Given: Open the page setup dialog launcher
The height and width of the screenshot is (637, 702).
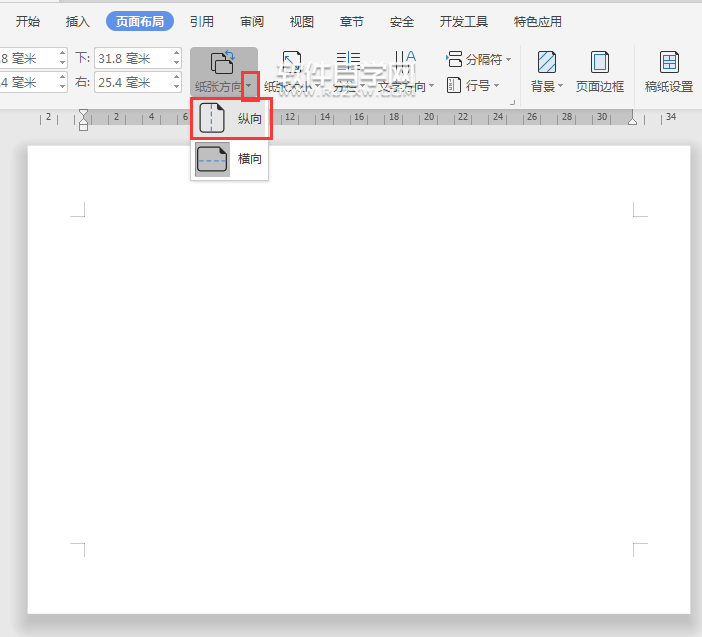Looking at the screenshot, I should click(512, 103).
